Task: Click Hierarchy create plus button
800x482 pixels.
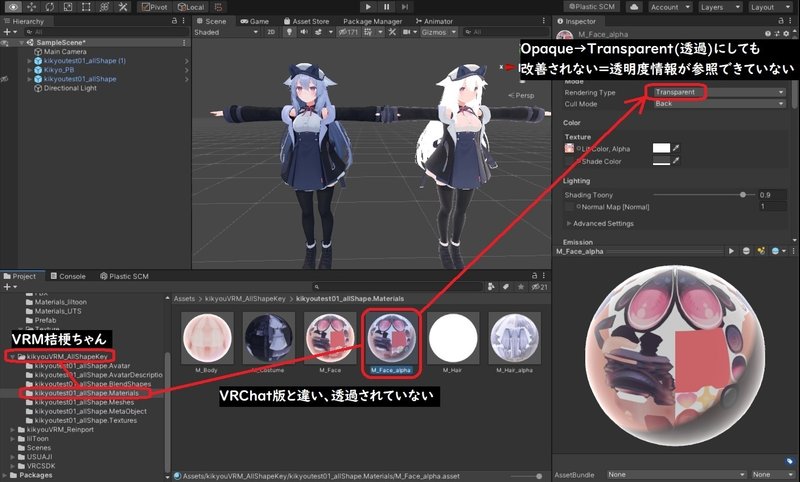Action: (x=7, y=32)
